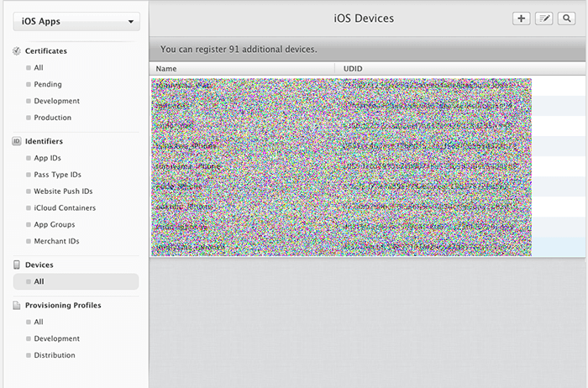
Task: Open Merchant IDs
Action: click(56, 242)
